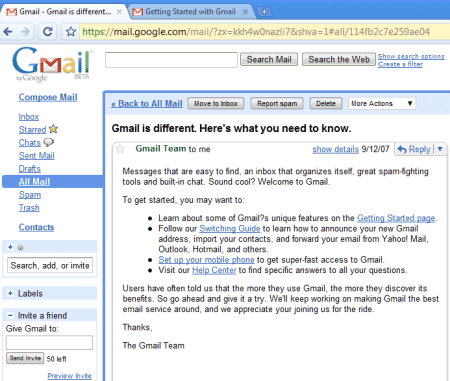The image size is (450, 381).
Task: Open Show search options link
Action: pyautogui.click(x=411, y=56)
